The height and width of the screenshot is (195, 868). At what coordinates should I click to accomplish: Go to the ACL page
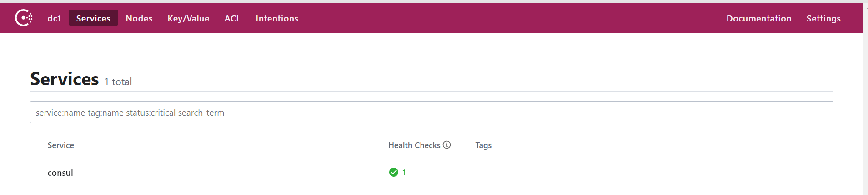232,18
